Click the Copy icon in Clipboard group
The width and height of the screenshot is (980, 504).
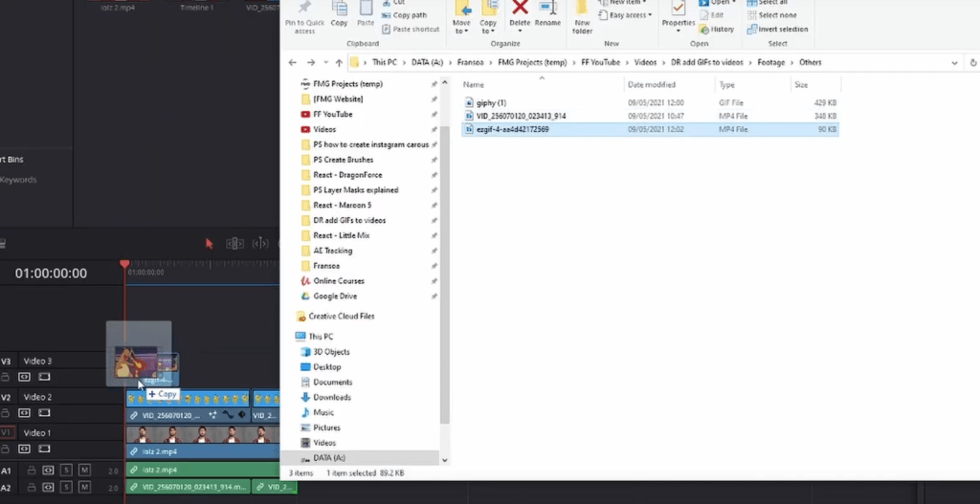(x=340, y=8)
